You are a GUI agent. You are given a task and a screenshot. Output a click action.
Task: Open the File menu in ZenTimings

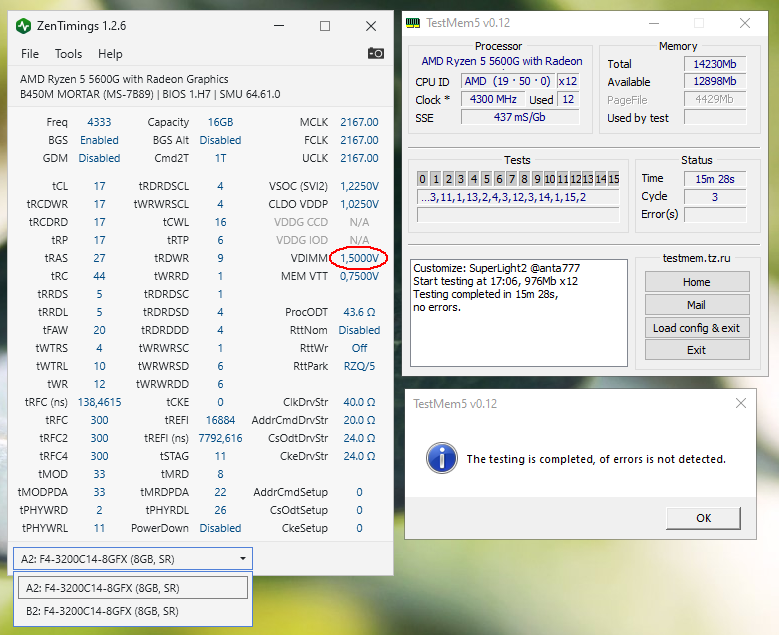(x=30, y=54)
